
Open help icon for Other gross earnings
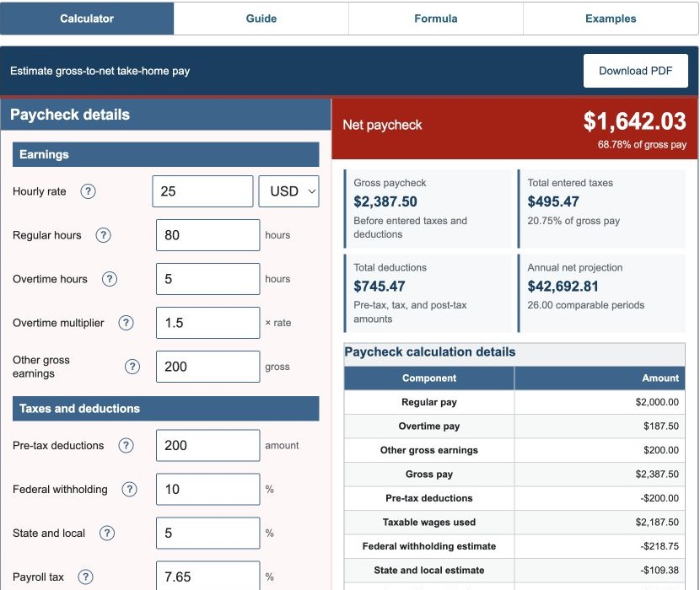tap(132, 367)
